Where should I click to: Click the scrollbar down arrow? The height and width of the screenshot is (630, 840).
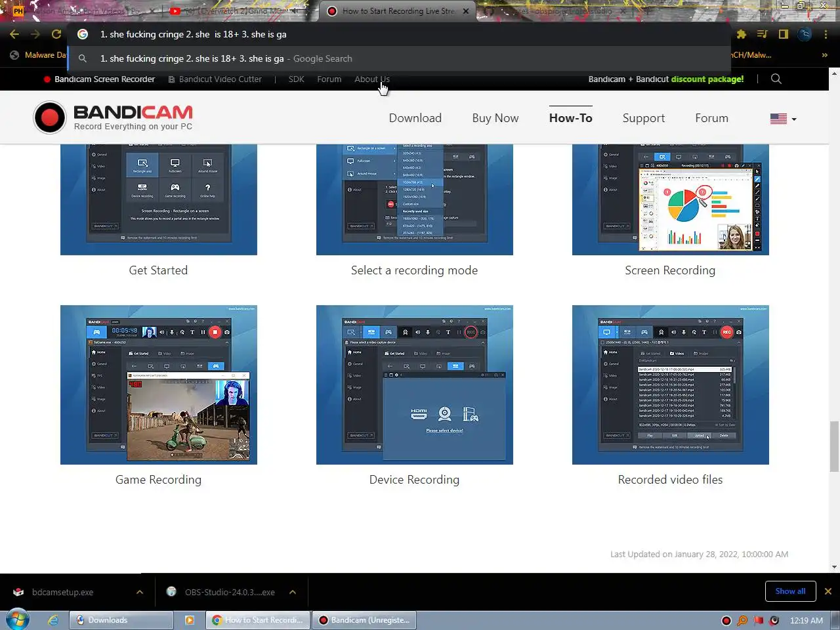click(x=834, y=567)
